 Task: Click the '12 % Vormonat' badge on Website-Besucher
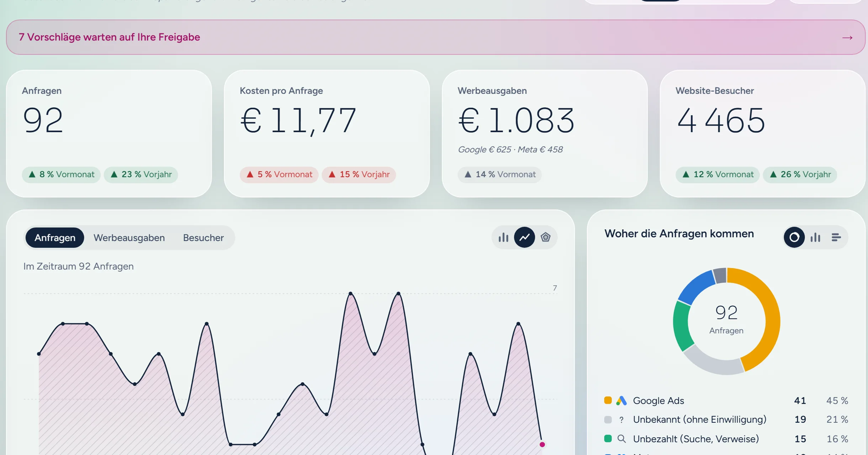tap(718, 175)
